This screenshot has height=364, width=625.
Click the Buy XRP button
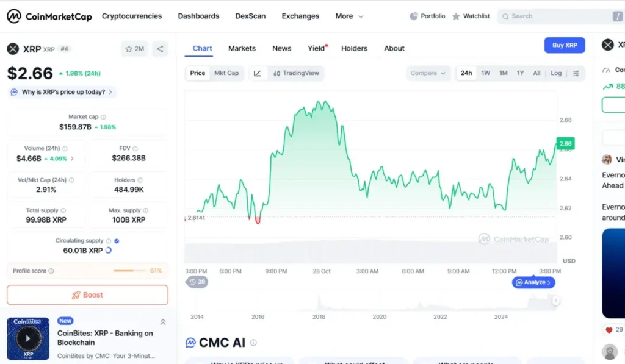point(565,45)
